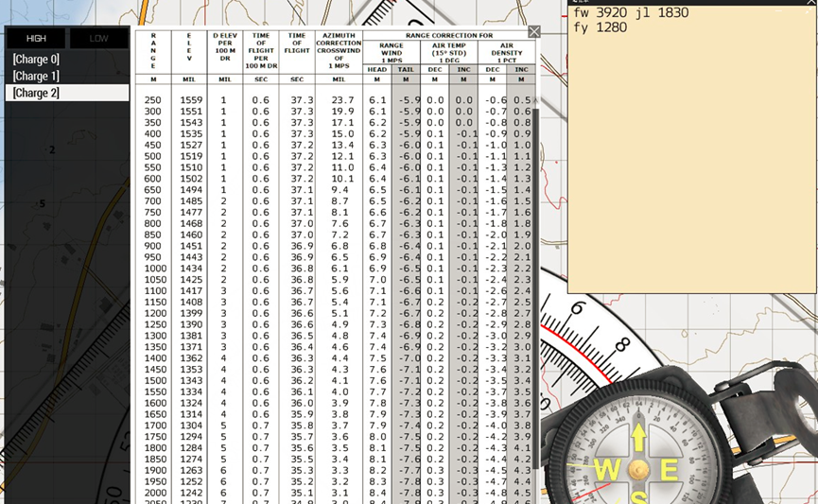This screenshot has height=504, width=818.
Task: Click time of flight value 35.3
Action: point(303,470)
